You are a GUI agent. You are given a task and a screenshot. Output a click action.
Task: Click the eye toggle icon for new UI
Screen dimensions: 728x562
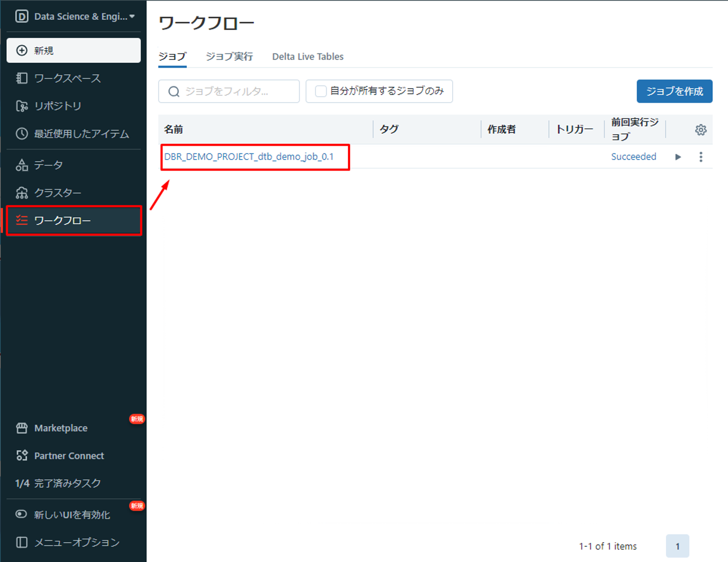tap(21, 514)
